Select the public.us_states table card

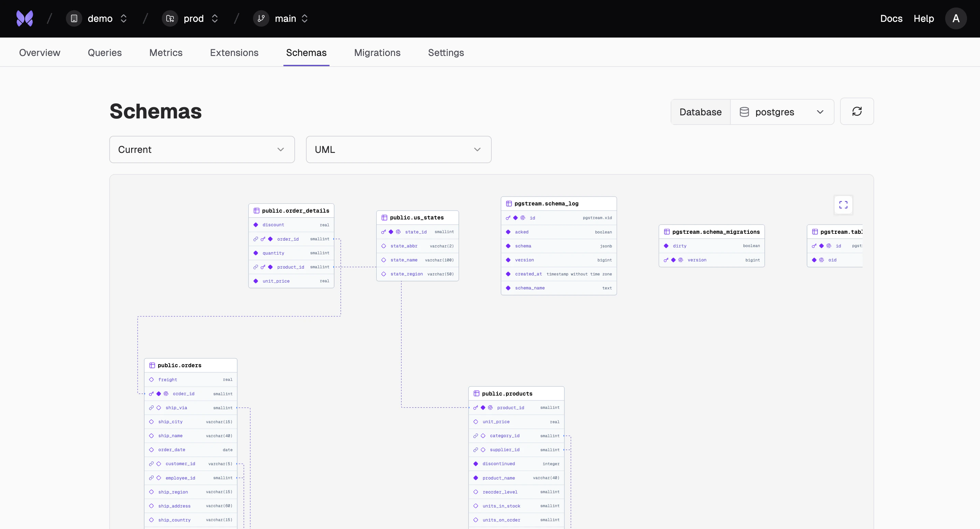pos(417,217)
